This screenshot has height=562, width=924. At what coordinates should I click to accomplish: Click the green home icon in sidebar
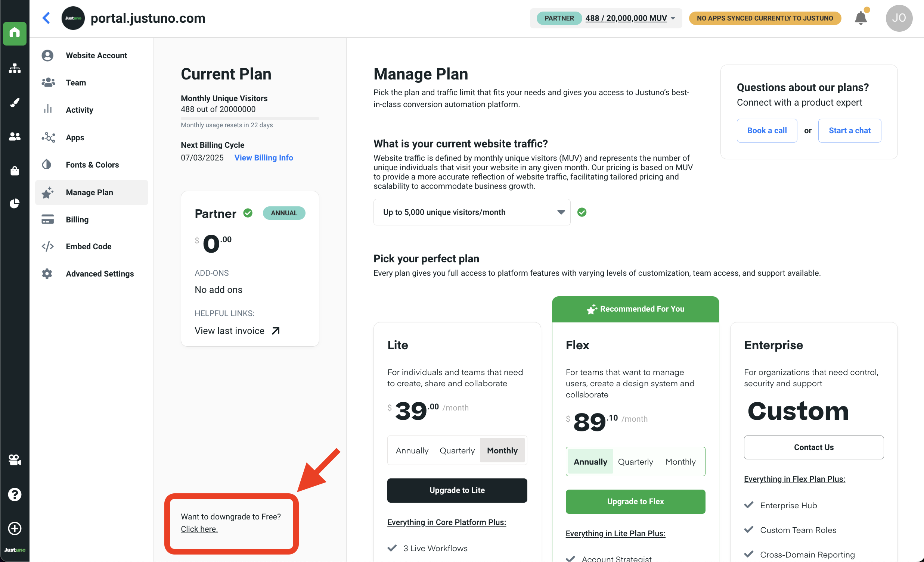(x=15, y=33)
